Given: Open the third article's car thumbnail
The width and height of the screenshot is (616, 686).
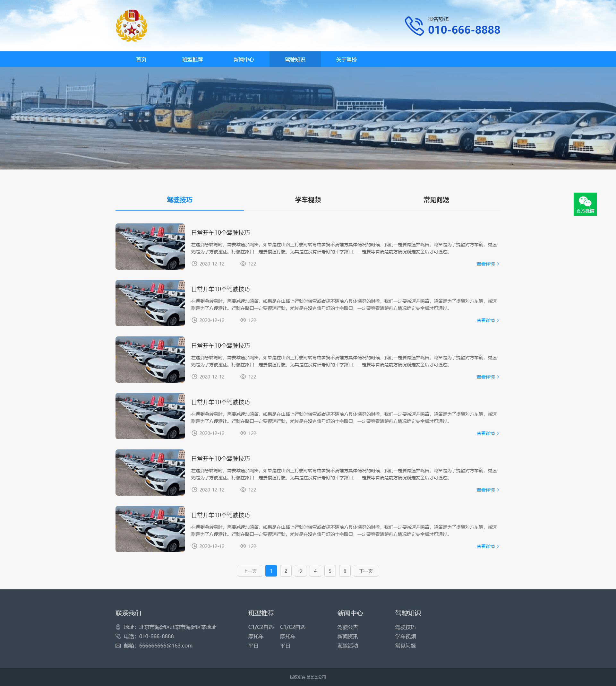Looking at the screenshot, I should (x=150, y=360).
